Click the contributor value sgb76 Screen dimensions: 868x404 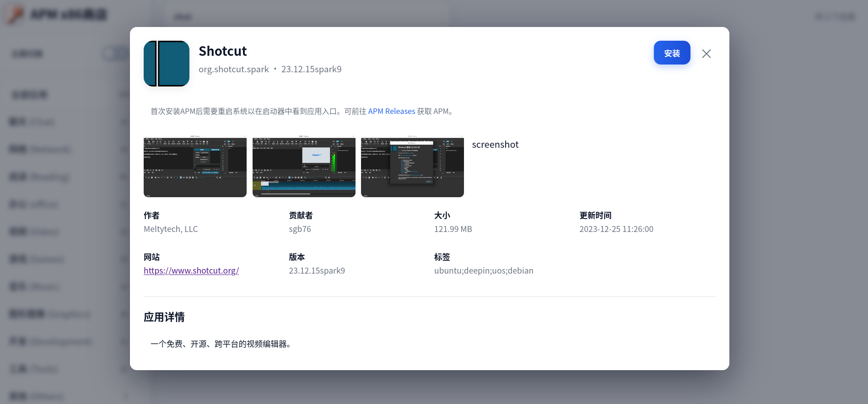tap(300, 229)
